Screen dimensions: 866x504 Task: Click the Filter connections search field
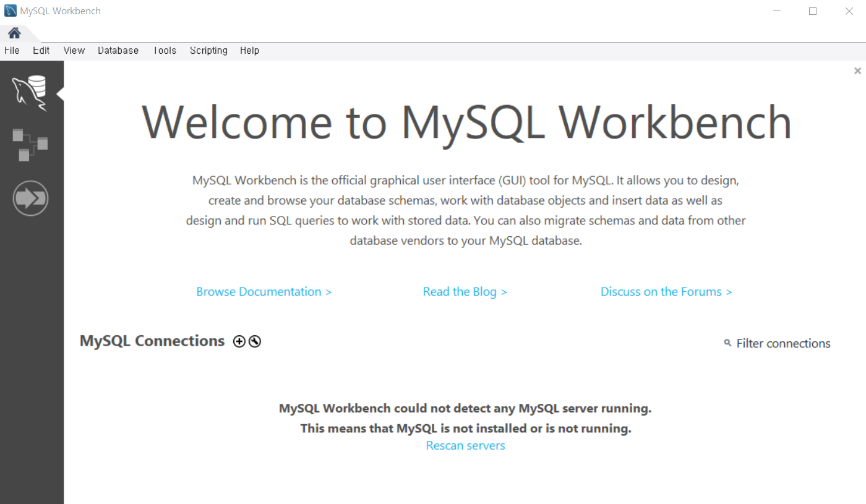tap(783, 343)
